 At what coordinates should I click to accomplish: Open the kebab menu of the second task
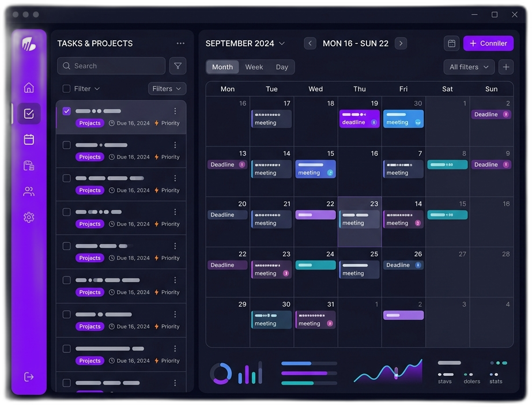(x=175, y=145)
